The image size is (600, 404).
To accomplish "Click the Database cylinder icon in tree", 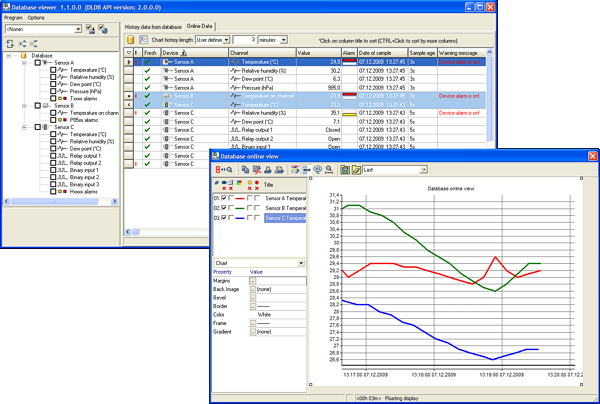I will click(24, 55).
